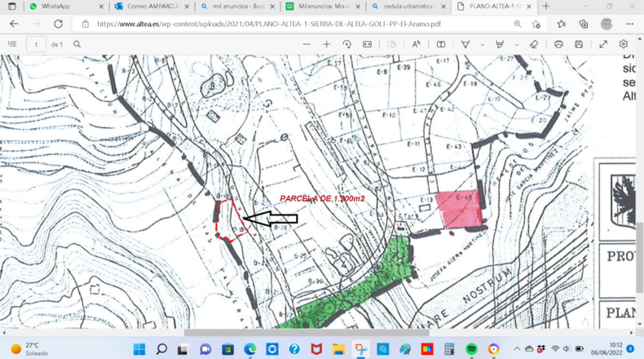Switch to the mil anuncios search tab
The width and height of the screenshot is (644, 359).
237,7
